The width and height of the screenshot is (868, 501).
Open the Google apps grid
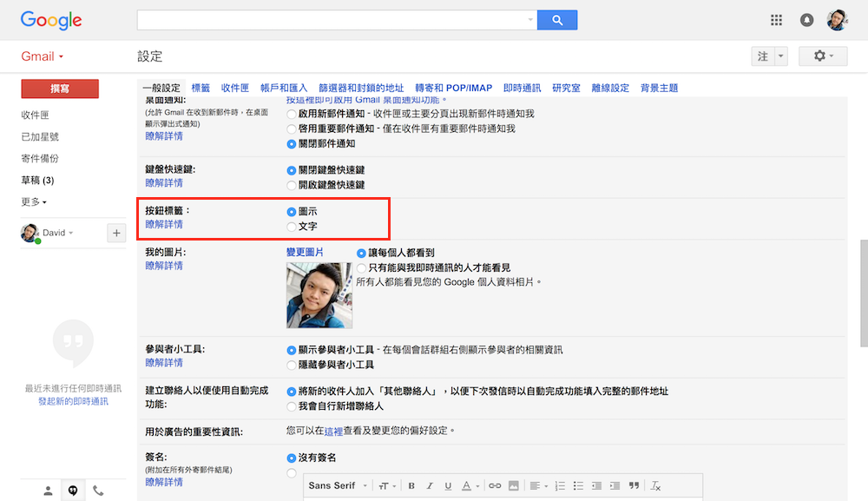[x=776, y=20]
